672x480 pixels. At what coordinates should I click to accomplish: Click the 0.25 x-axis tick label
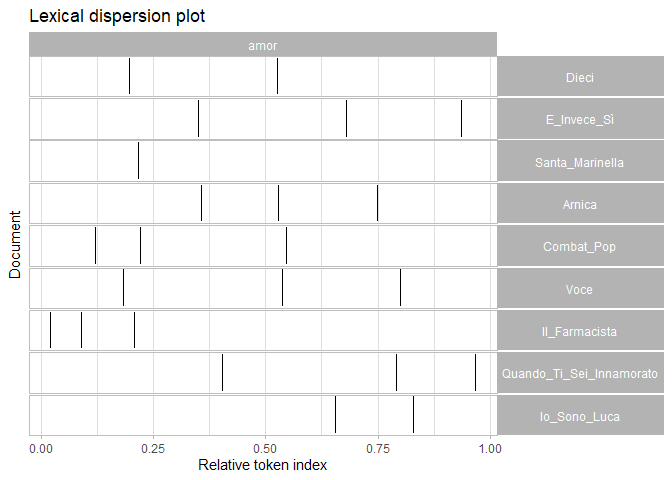pos(152,449)
